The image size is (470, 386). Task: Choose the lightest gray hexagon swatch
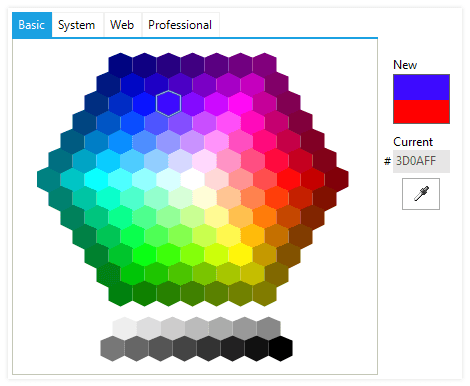point(125,329)
